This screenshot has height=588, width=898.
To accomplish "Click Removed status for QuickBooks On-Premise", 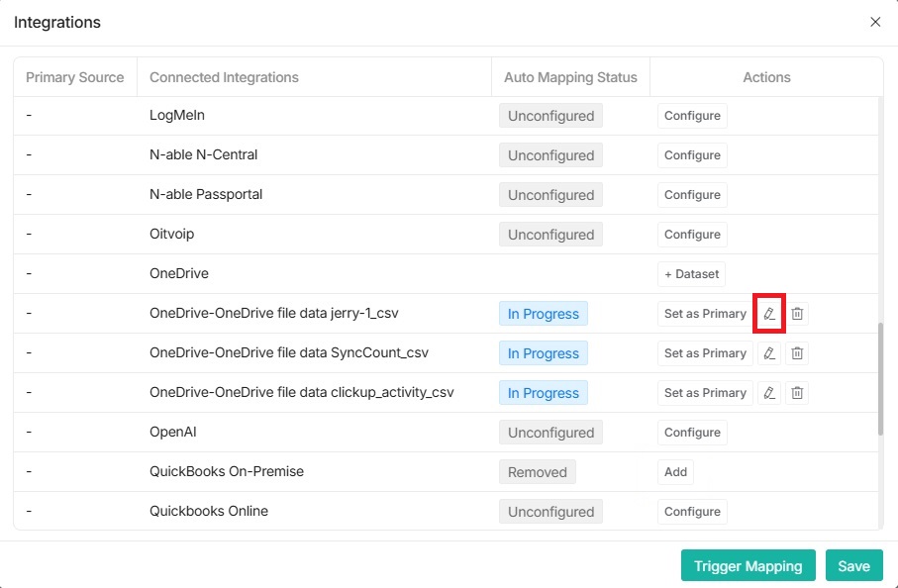I will tap(538, 472).
